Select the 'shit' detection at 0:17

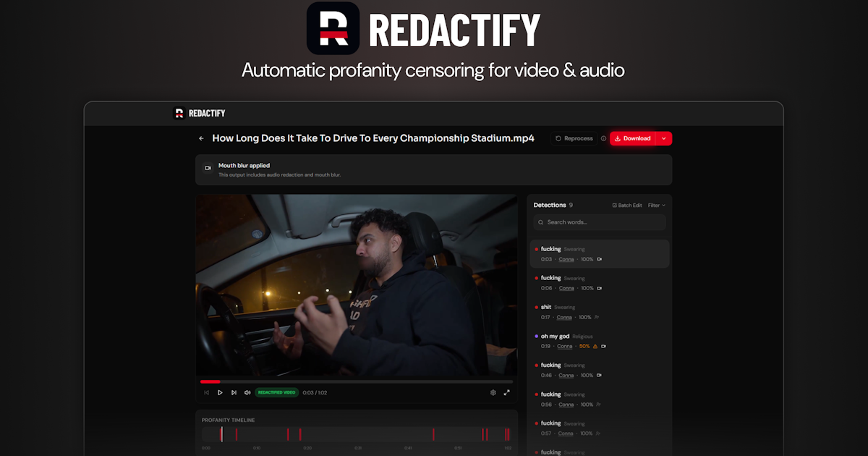click(x=600, y=312)
